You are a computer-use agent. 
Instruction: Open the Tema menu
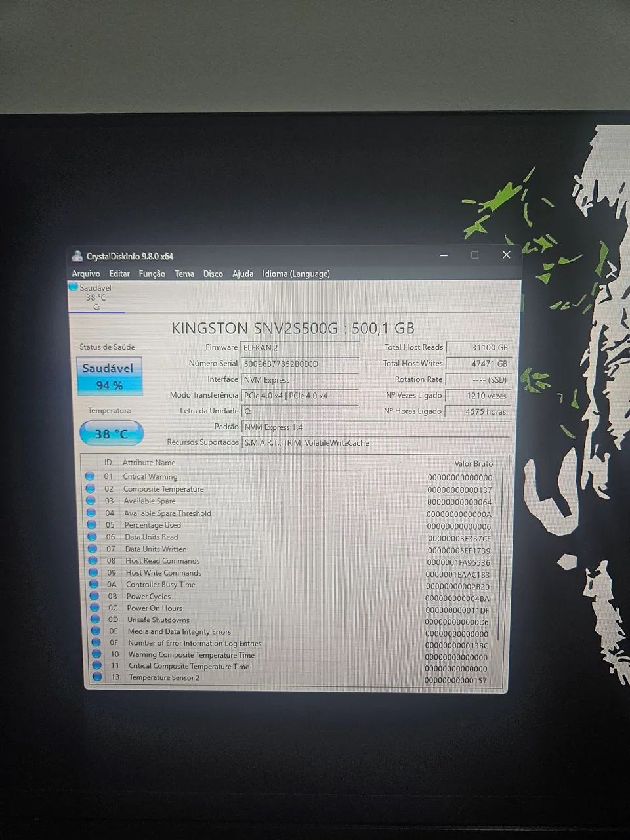pyautogui.click(x=184, y=274)
